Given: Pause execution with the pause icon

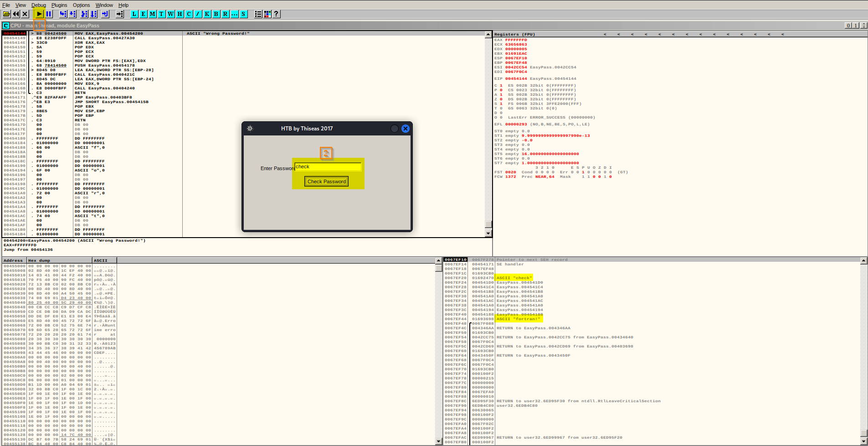Looking at the screenshot, I should (x=49, y=14).
